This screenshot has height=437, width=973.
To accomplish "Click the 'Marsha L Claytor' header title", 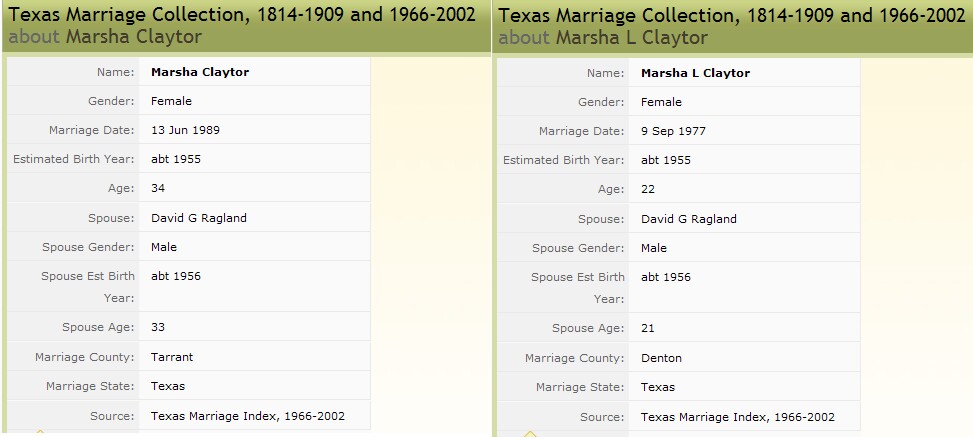I will pyautogui.click(x=632, y=38).
